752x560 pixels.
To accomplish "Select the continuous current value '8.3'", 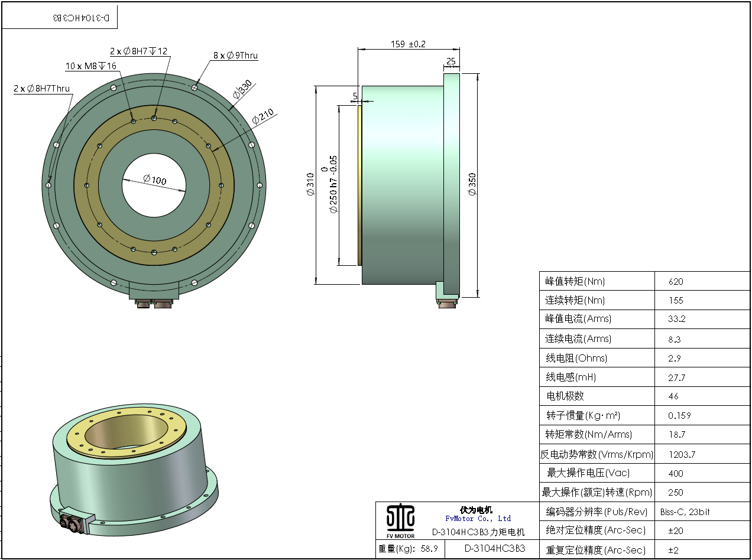I will (x=675, y=340).
